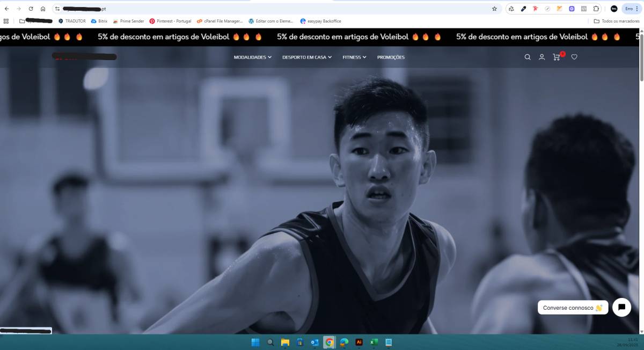Open the wishlist heart icon
644x350 pixels.
coord(574,57)
